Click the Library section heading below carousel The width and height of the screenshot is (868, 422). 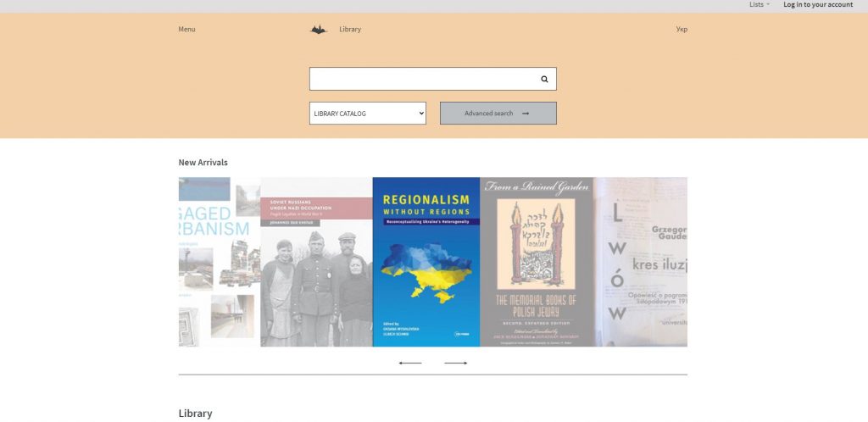196,414
